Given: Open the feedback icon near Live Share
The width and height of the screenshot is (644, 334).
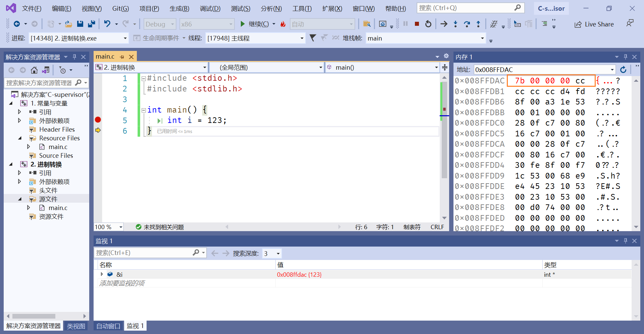Looking at the screenshot, I should tap(630, 23).
